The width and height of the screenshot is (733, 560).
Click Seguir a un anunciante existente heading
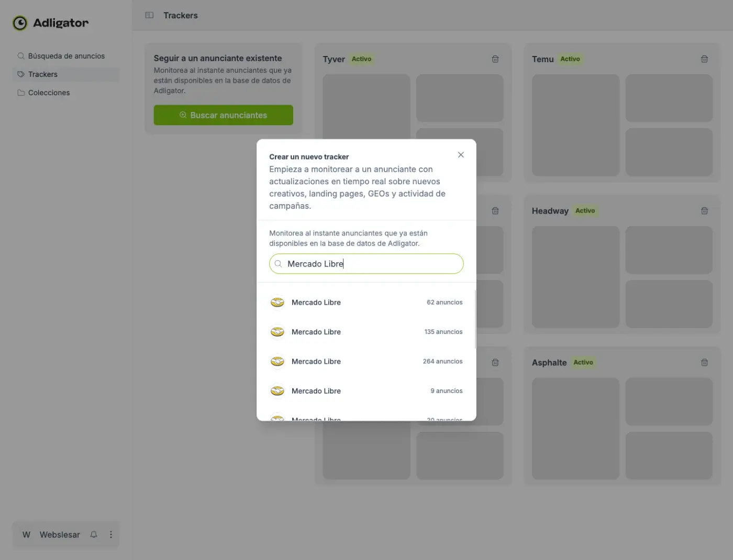pos(218,58)
